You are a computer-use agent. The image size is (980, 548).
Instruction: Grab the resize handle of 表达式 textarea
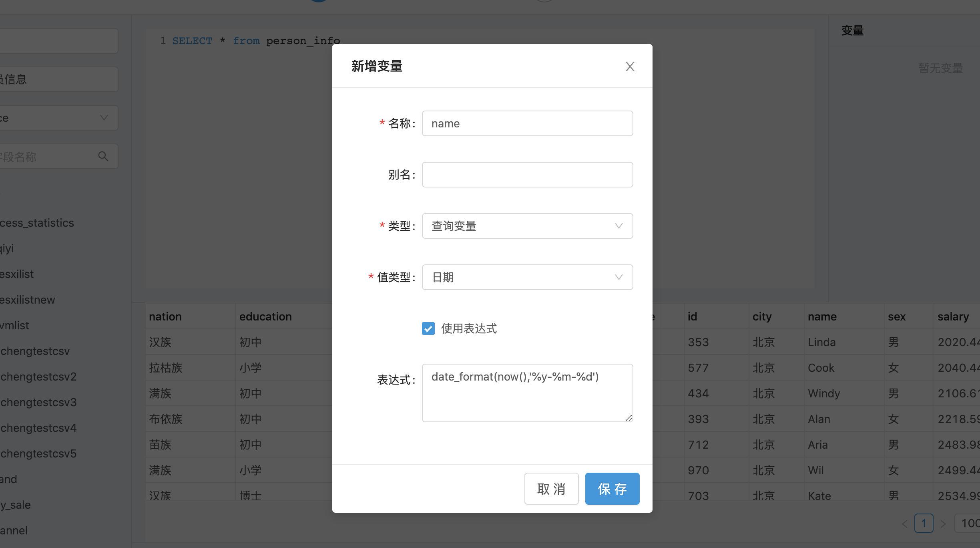(x=629, y=418)
